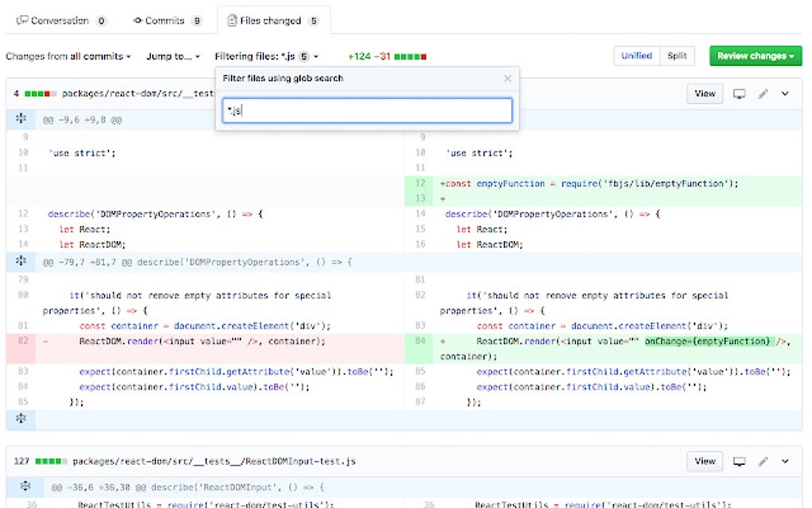This screenshot has height=508, width=812.
Task: Show rich display for first file
Action: [x=739, y=94]
